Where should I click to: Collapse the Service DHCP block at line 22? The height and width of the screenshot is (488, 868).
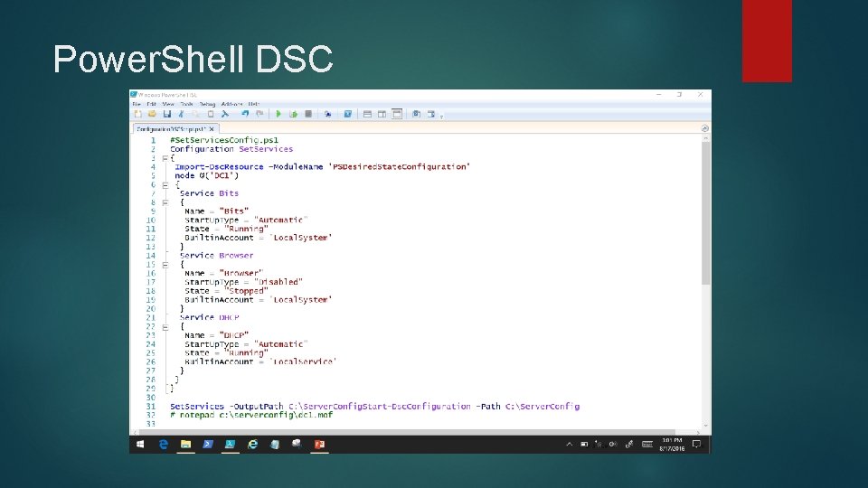point(165,327)
